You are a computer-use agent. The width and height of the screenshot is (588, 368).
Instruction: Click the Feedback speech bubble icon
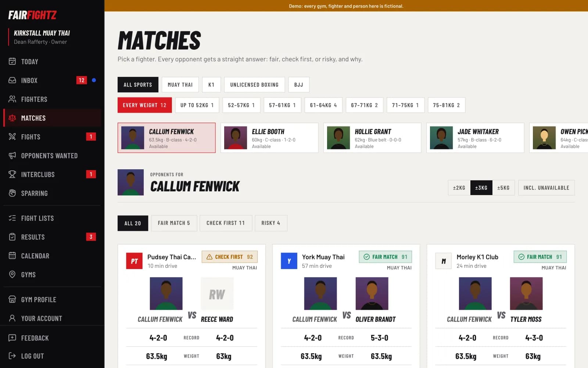pyautogui.click(x=12, y=338)
